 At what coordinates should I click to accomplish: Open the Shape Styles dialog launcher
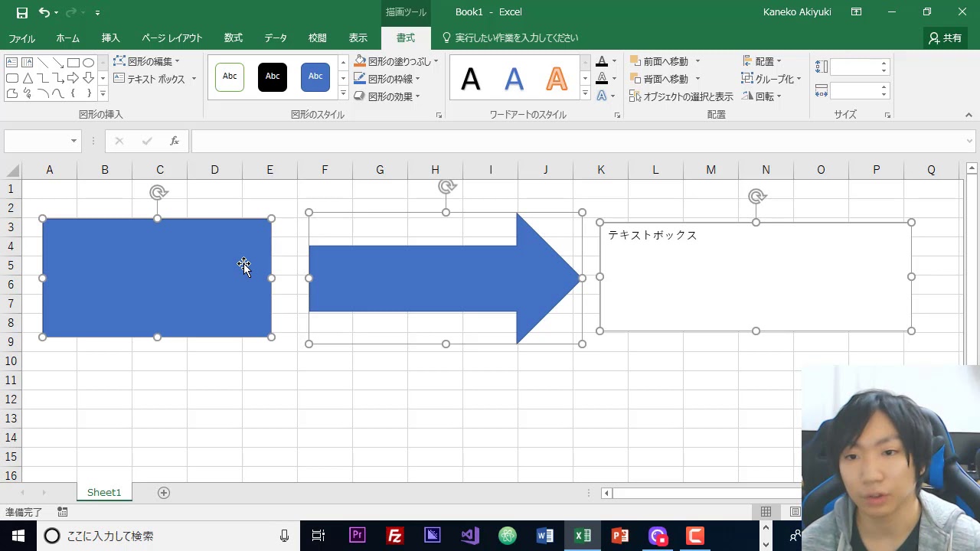(x=439, y=116)
